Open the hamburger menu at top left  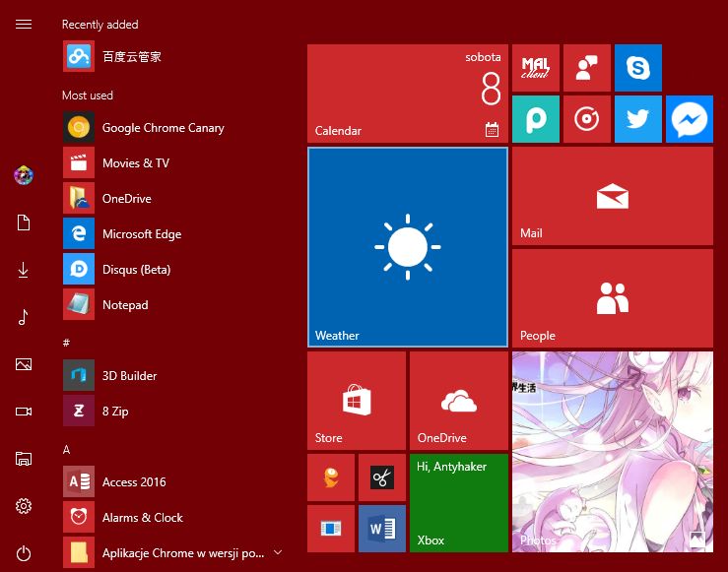(x=24, y=25)
